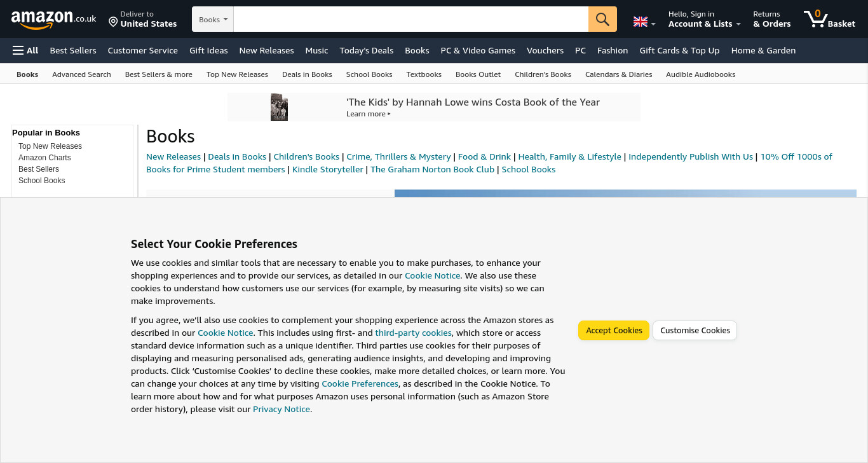Open first Cookie Notice link in dialog
Viewport: 868px width, 463px height.
(x=433, y=275)
